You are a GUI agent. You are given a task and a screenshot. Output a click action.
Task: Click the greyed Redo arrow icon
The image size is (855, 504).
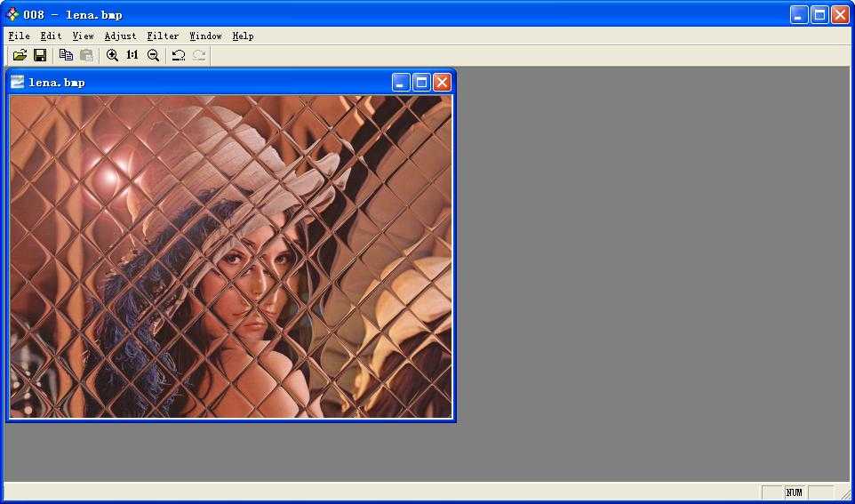pos(198,55)
